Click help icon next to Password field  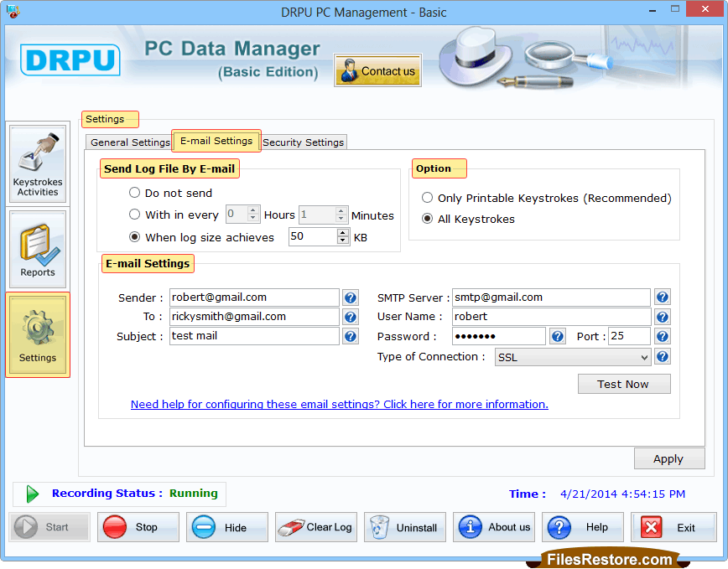point(558,336)
